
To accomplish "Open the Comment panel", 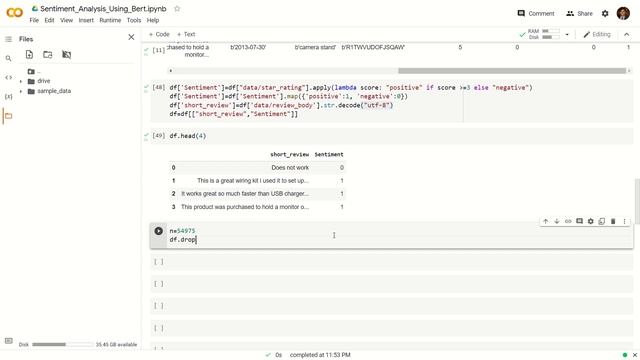I will [536, 13].
